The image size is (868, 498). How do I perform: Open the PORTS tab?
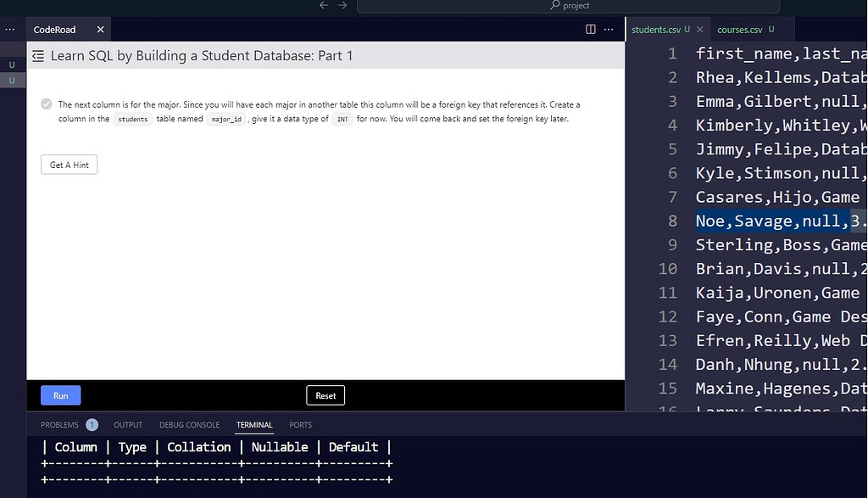tap(300, 424)
